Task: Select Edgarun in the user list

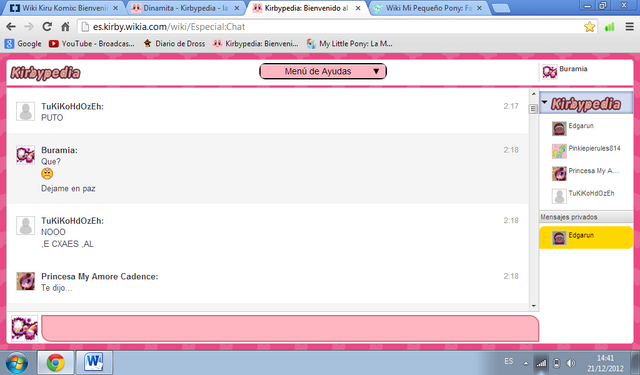Action: pos(586,128)
